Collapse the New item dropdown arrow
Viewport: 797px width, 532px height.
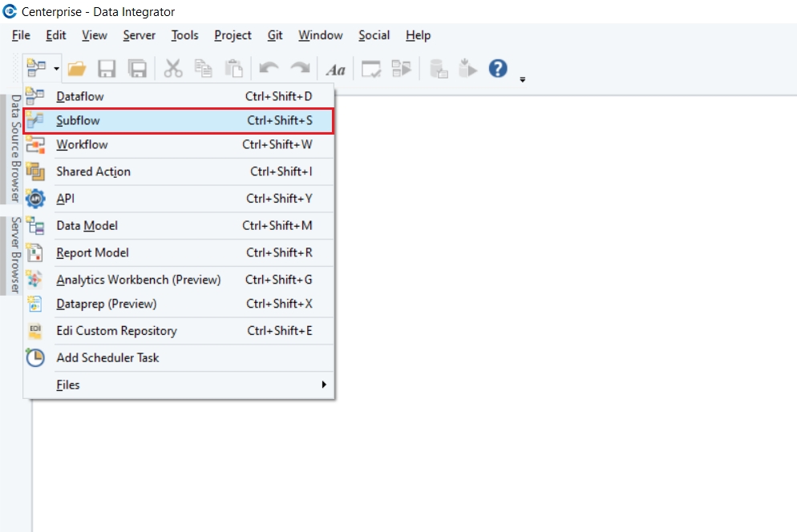pyautogui.click(x=57, y=70)
